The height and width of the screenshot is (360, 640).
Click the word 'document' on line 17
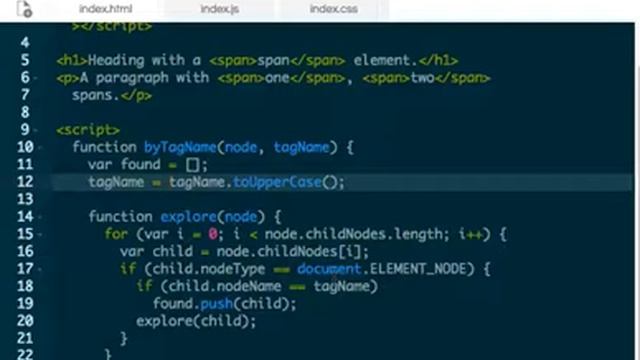(x=329, y=269)
